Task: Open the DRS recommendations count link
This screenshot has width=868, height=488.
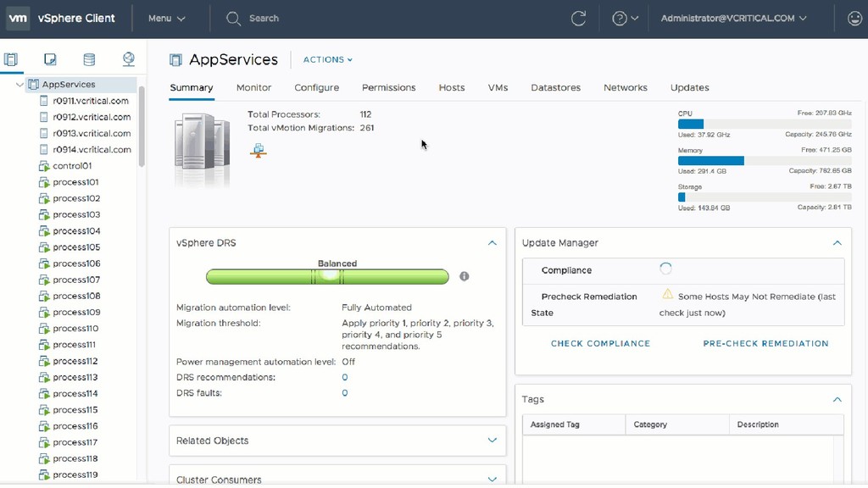Action: pos(345,377)
